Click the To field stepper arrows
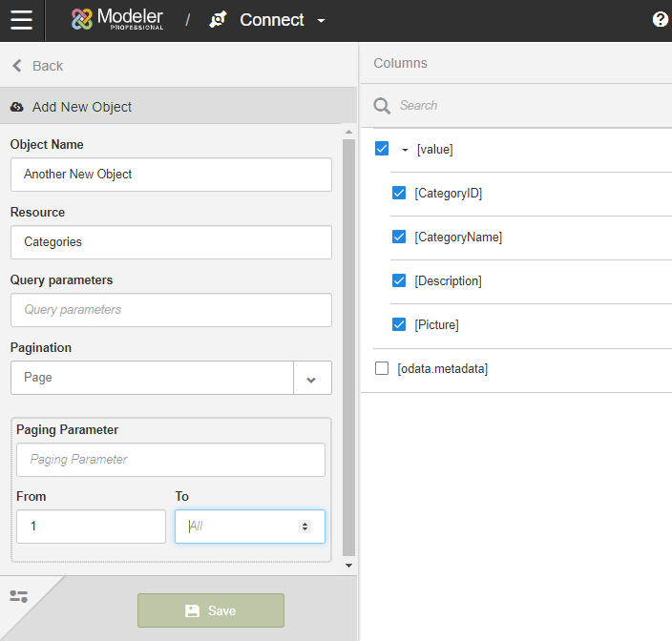 pyautogui.click(x=304, y=527)
